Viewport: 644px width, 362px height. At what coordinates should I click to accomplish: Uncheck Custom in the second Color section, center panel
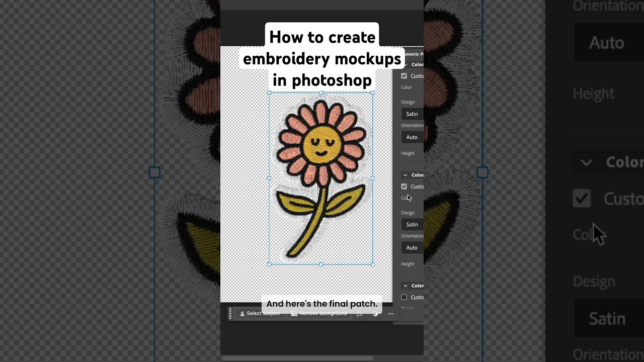pyautogui.click(x=404, y=187)
